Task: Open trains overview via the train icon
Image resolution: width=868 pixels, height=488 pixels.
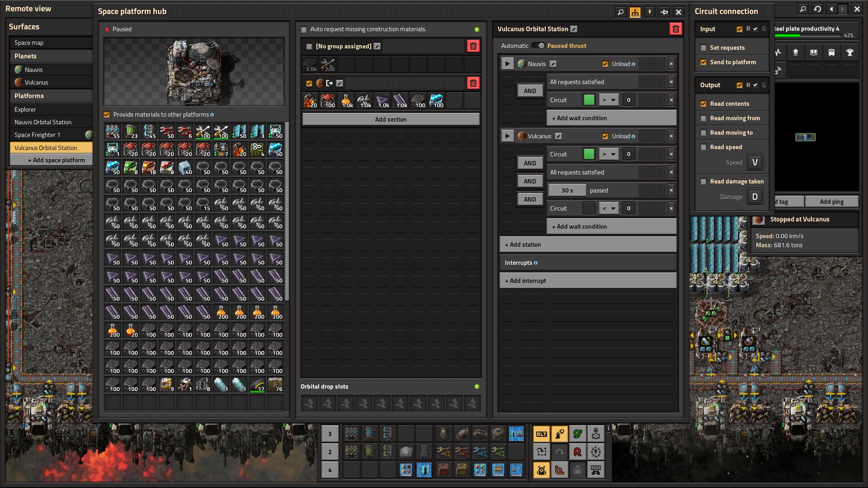Action: coord(831,52)
